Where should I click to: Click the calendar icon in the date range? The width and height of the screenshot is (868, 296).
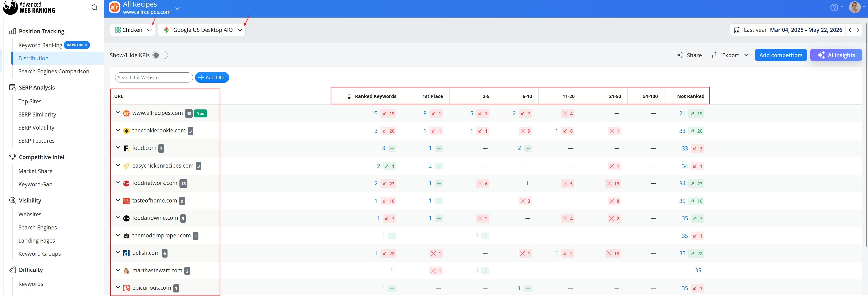[x=737, y=30]
